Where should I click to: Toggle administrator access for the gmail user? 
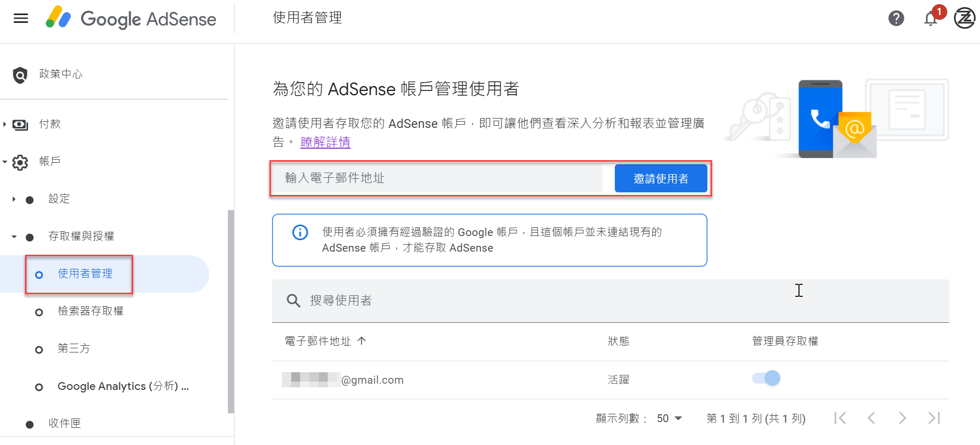click(766, 378)
